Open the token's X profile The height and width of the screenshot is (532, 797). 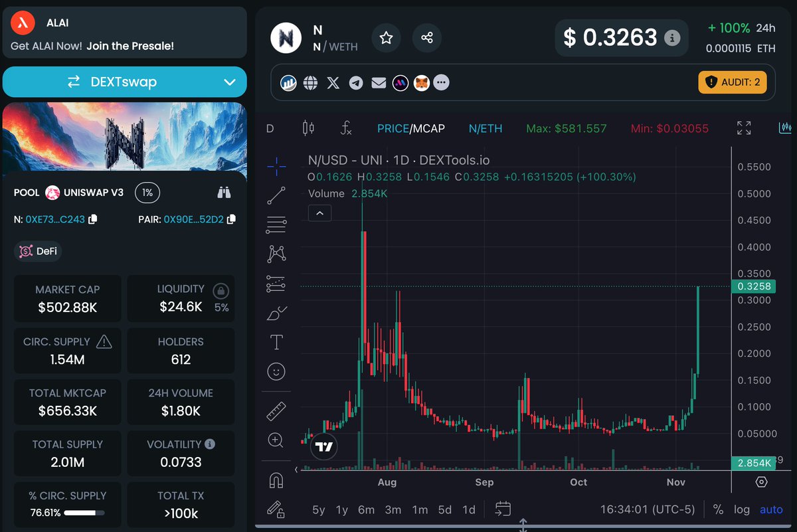[333, 83]
